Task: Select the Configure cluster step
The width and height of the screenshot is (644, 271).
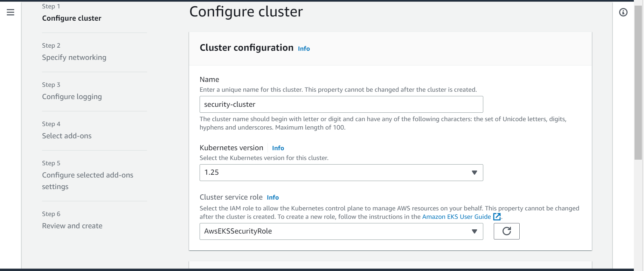Action: coord(71,18)
